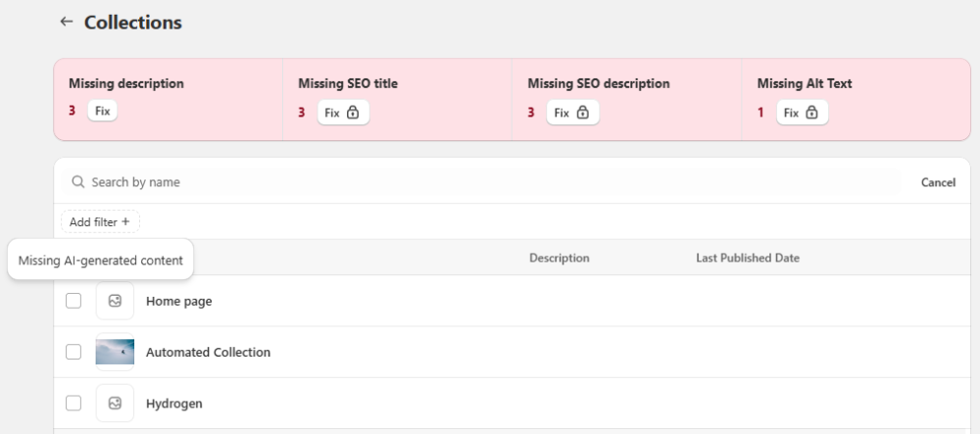
Task: Click the back arrow beside Collections
Action: tap(67, 22)
